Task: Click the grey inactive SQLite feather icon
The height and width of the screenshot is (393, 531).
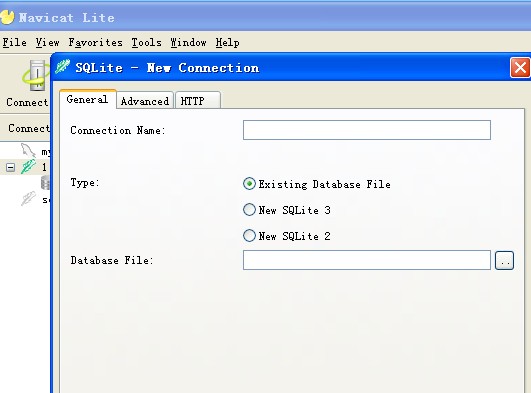Action: (x=28, y=199)
